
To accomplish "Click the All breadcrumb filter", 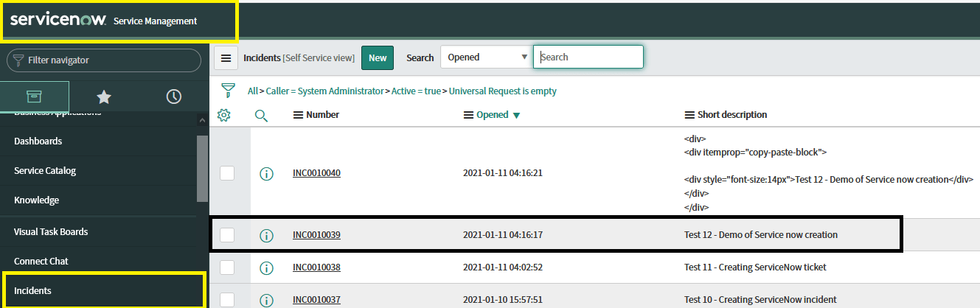I will click(x=252, y=91).
